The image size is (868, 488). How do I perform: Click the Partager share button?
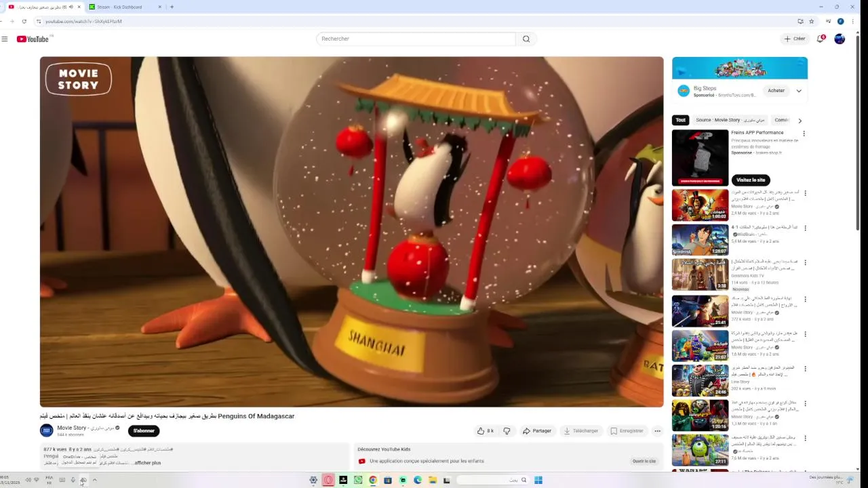click(x=537, y=431)
